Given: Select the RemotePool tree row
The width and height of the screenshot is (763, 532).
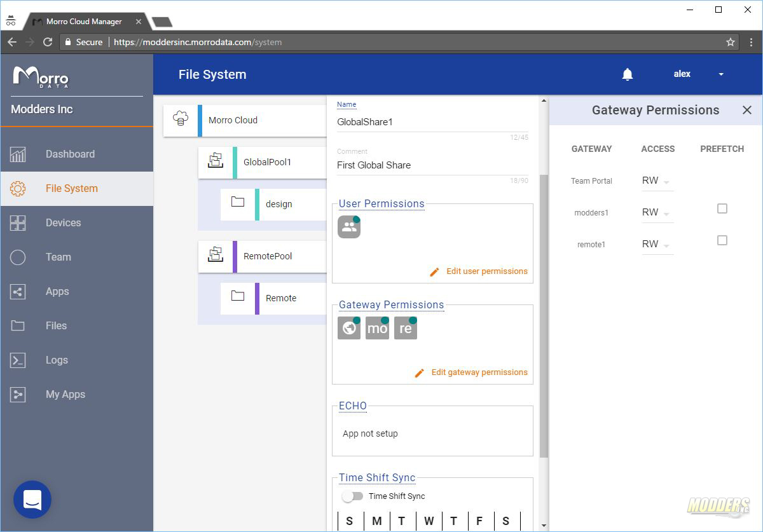Looking at the screenshot, I should (x=263, y=257).
